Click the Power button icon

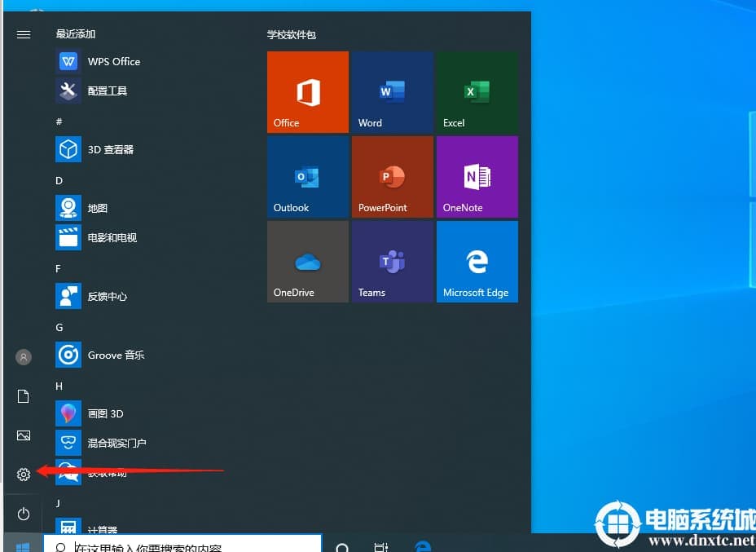tap(24, 514)
